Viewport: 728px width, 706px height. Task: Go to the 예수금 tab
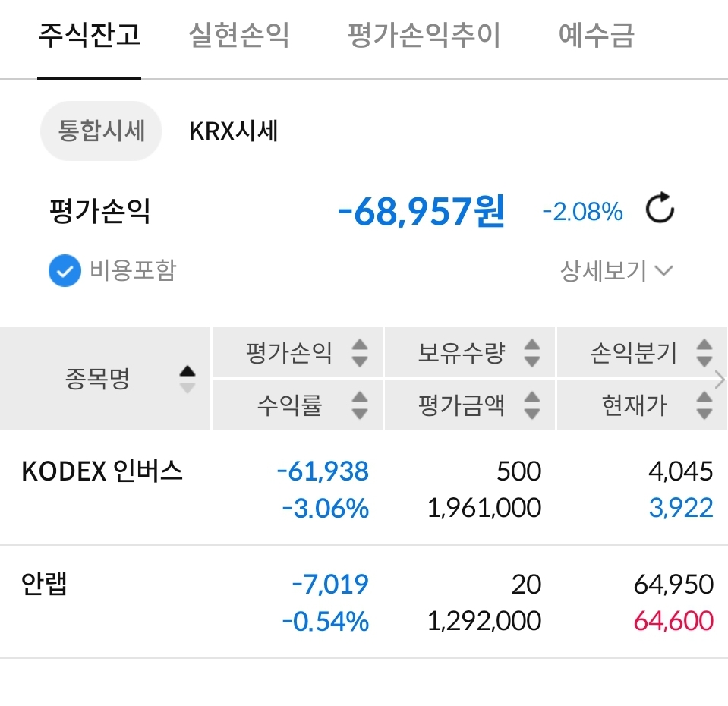click(x=596, y=36)
